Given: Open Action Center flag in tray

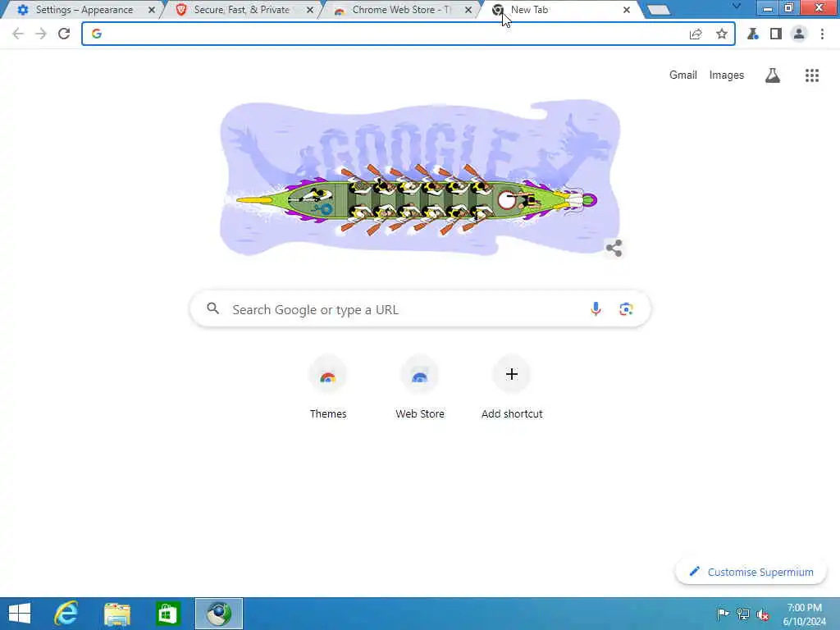Looking at the screenshot, I should [723, 614].
